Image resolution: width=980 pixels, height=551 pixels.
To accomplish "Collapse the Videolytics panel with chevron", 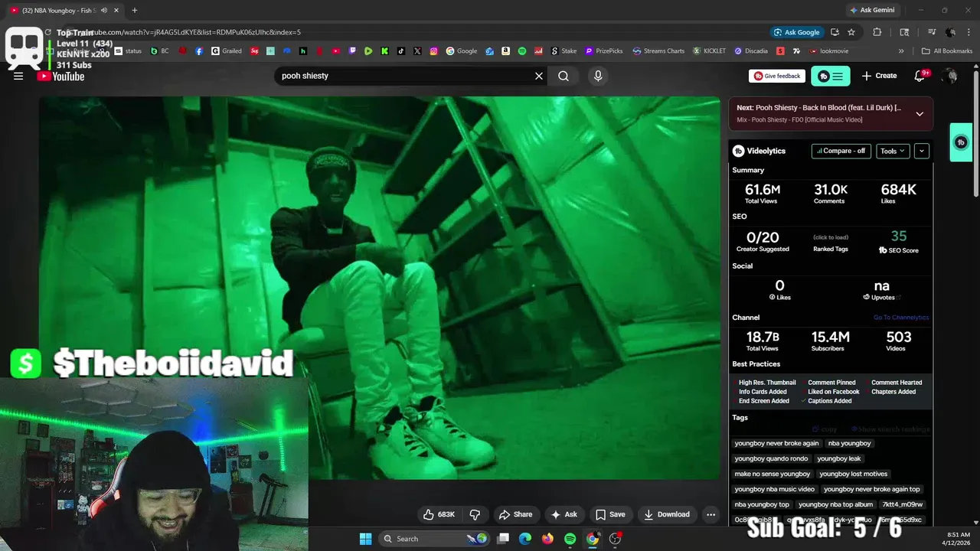I will coord(922,151).
